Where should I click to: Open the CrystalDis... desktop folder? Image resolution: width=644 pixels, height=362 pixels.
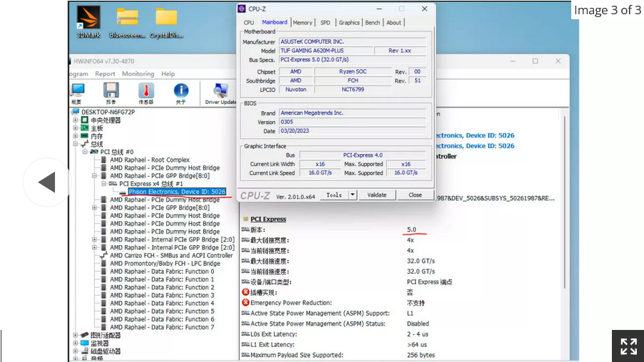(166, 23)
